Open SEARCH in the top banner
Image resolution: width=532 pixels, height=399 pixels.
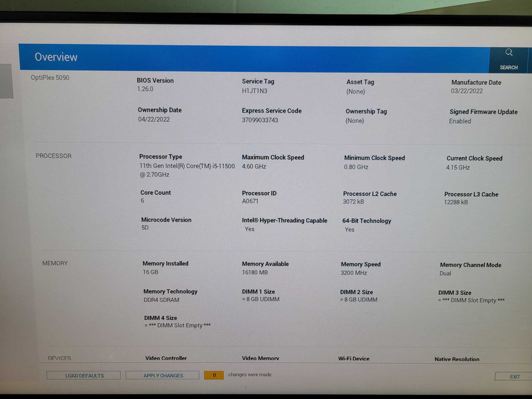[508, 67]
